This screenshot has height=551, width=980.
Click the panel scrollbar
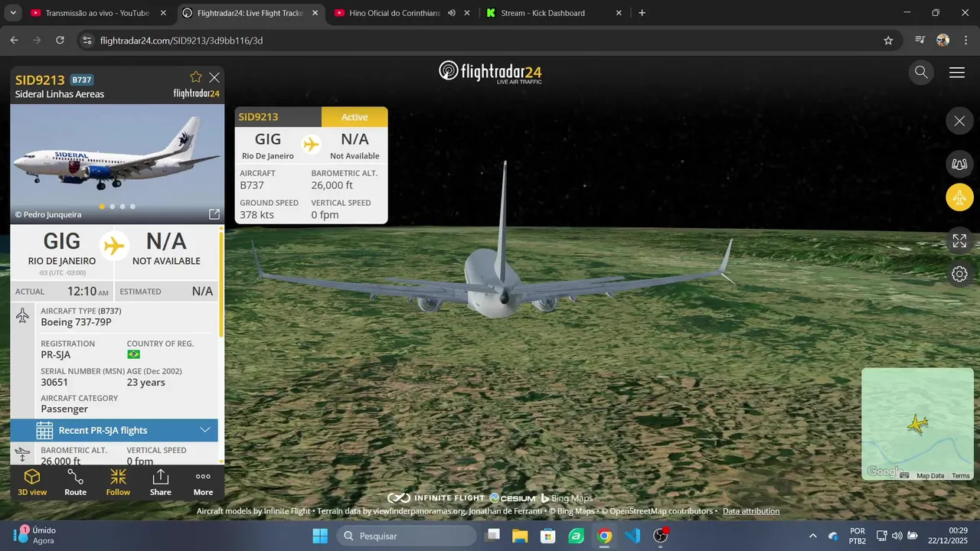(222, 283)
